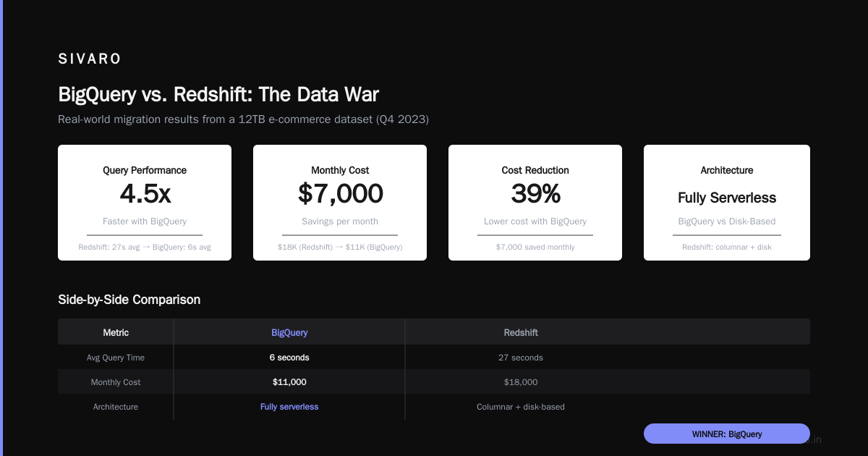Click the "Metric" column header

116,332
